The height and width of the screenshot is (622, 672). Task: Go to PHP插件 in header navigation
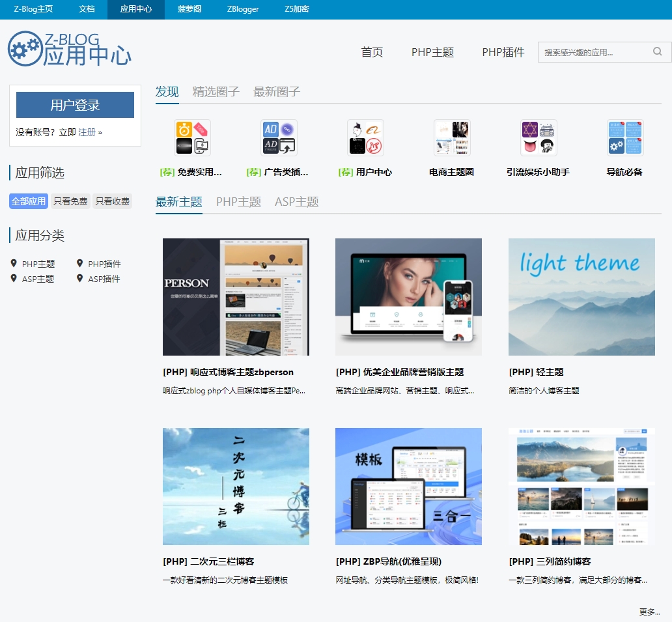coord(503,52)
